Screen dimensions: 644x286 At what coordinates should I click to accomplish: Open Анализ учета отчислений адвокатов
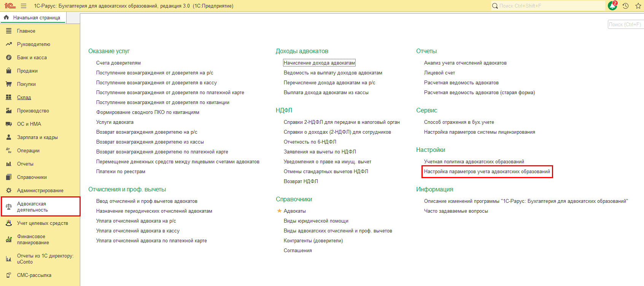465,63
